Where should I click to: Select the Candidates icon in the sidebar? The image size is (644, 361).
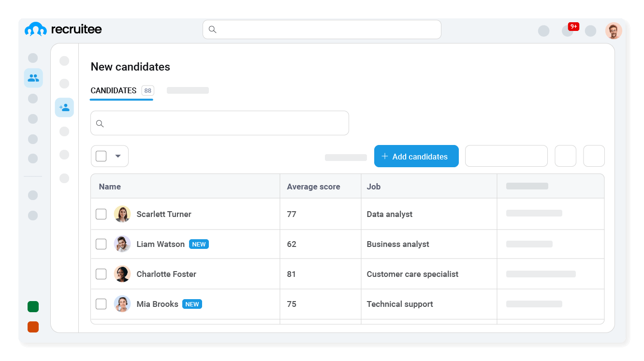coord(33,77)
